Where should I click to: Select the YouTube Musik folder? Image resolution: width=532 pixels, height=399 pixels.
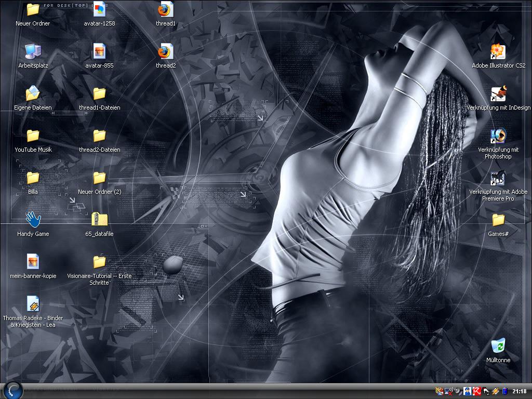pos(33,136)
